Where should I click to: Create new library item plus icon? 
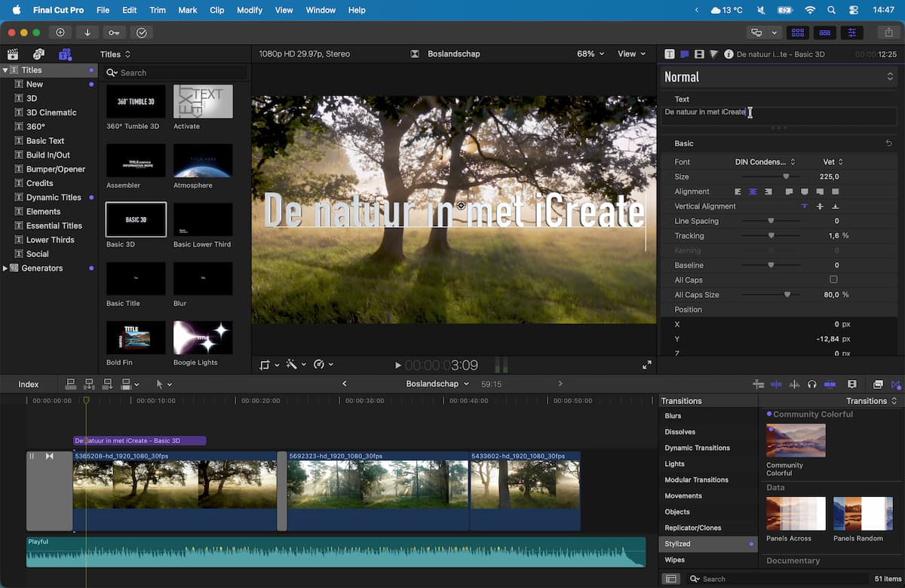click(x=60, y=32)
